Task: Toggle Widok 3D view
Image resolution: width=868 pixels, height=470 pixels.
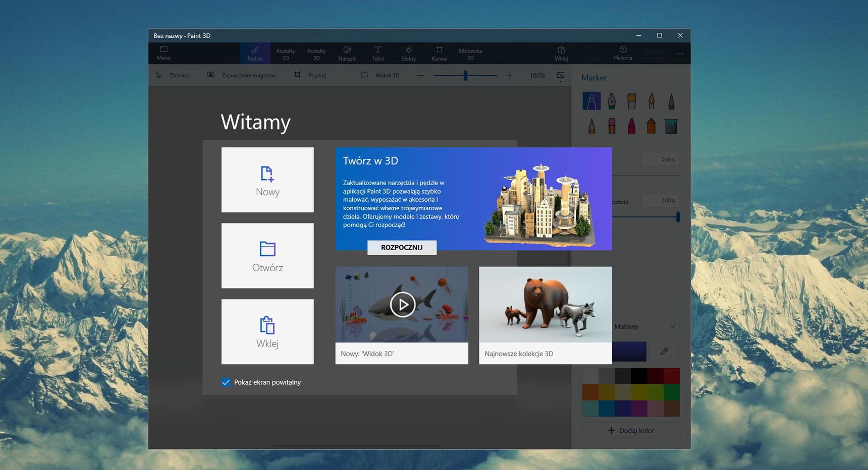Action: pos(380,75)
